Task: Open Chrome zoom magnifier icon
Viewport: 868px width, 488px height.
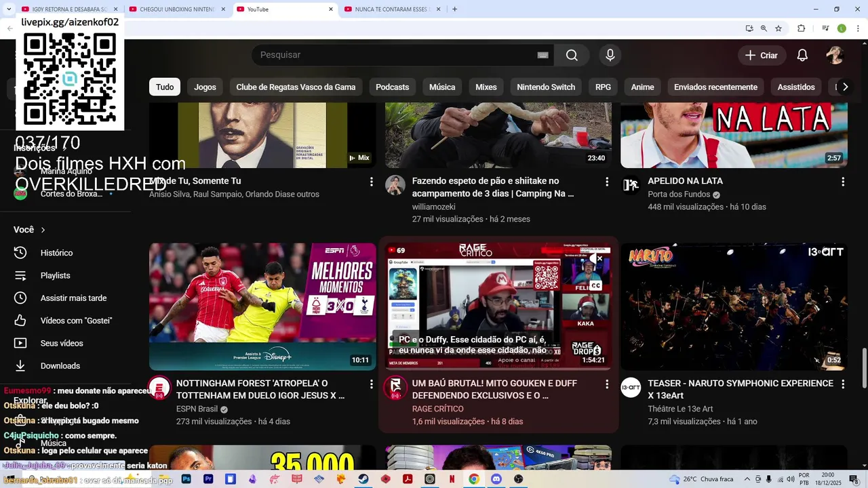Action: pos(764,28)
